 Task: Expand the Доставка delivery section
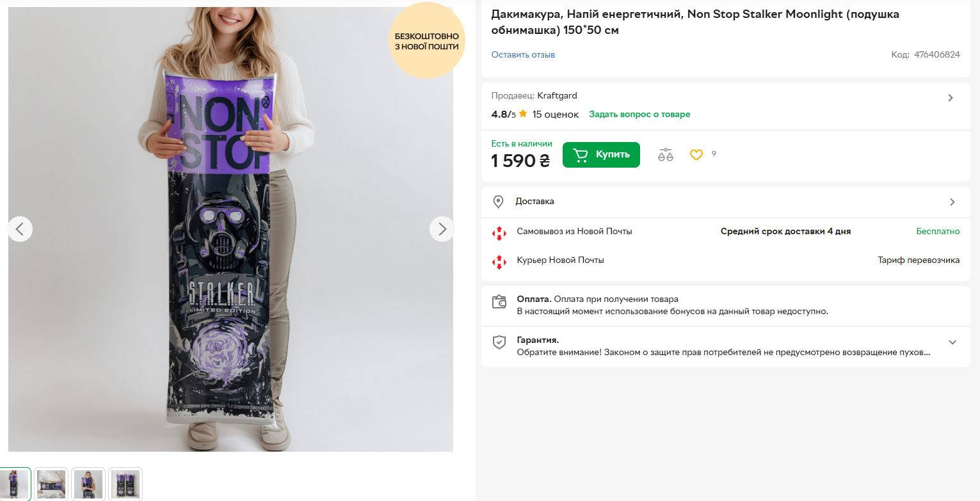point(952,202)
